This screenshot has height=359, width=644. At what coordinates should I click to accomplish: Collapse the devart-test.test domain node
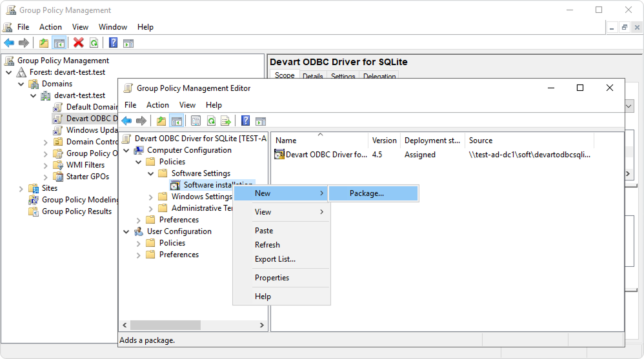coord(34,95)
